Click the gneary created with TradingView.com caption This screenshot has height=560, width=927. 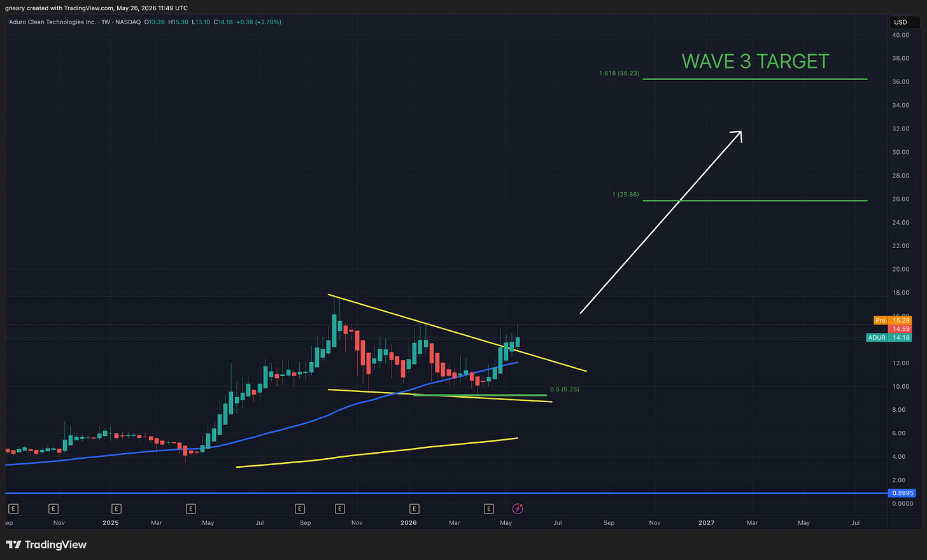96,8
